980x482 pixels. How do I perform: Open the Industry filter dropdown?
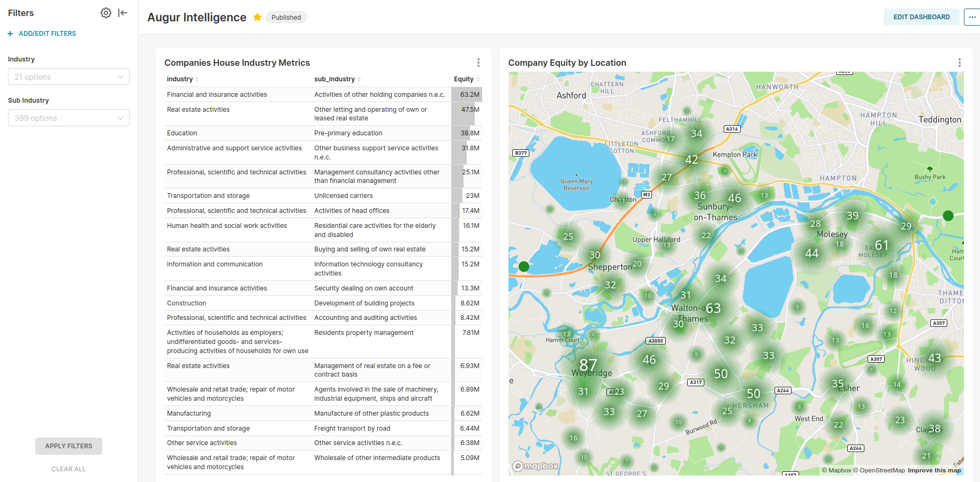tap(69, 76)
